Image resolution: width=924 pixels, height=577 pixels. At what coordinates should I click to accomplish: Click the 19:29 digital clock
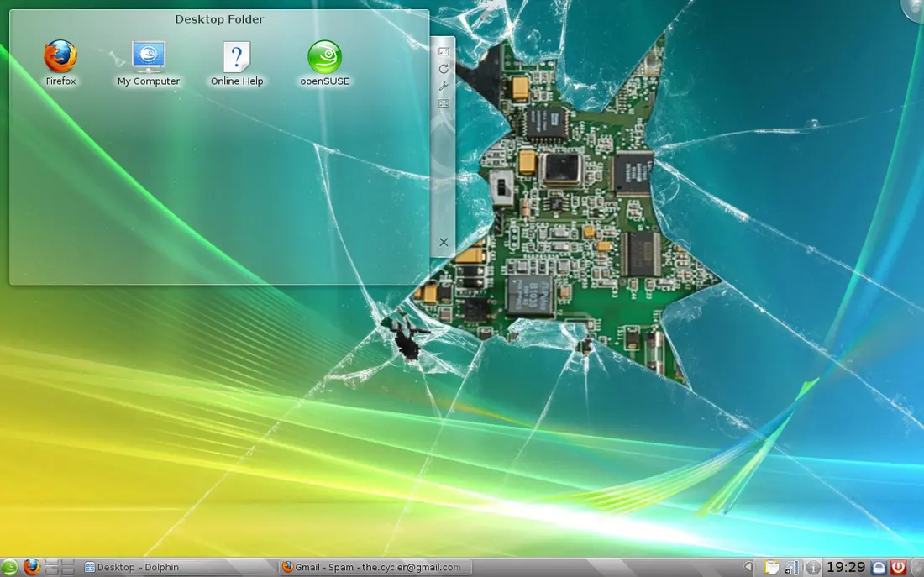pyautogui.click(x=846, y=567)
